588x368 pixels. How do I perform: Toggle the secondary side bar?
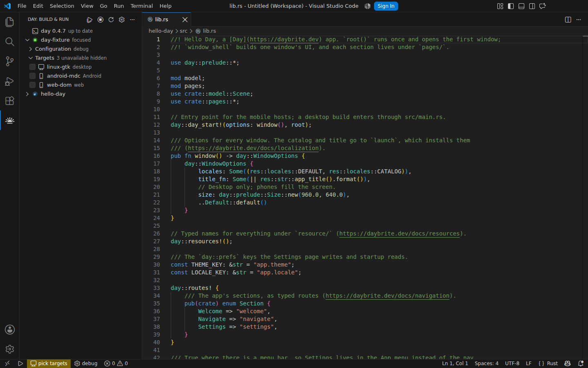click(x=532, y=6)
